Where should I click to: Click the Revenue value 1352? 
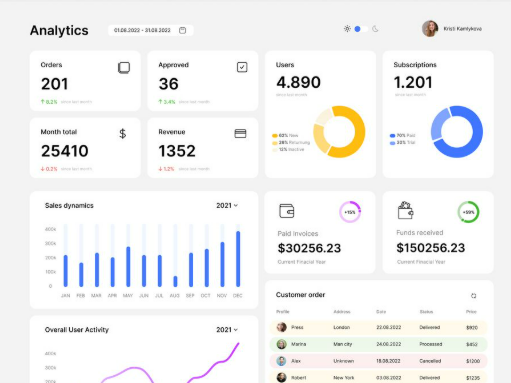(x=177, y=151)
